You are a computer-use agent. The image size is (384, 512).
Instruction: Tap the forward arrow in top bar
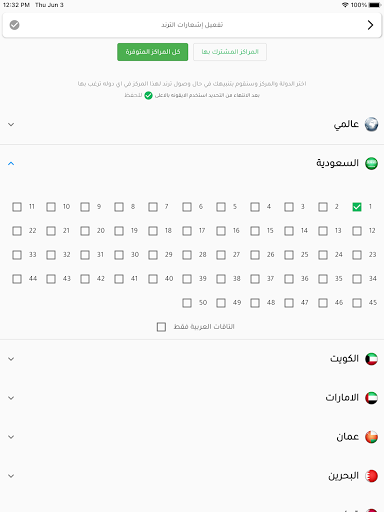pos(370,25)
